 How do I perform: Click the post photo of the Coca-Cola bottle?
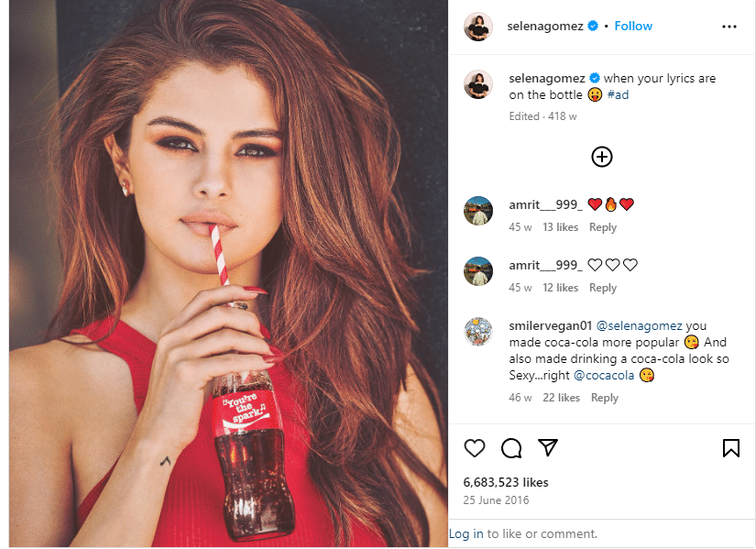pos(228,273)
